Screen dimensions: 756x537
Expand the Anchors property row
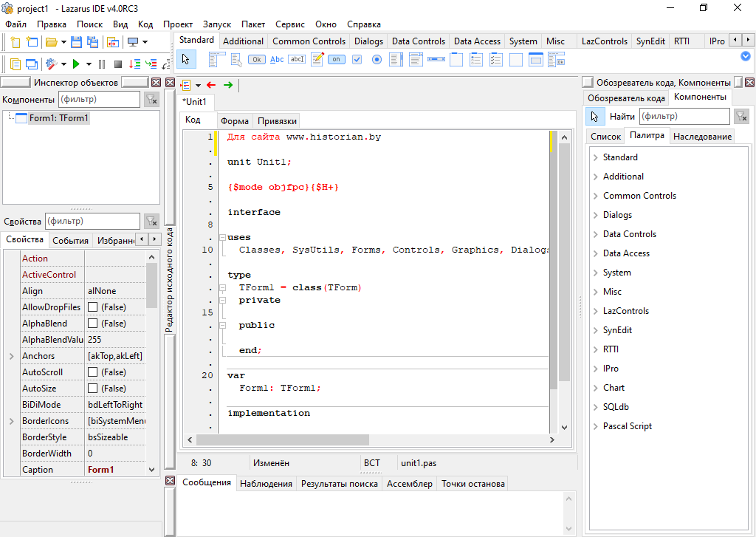11,356
